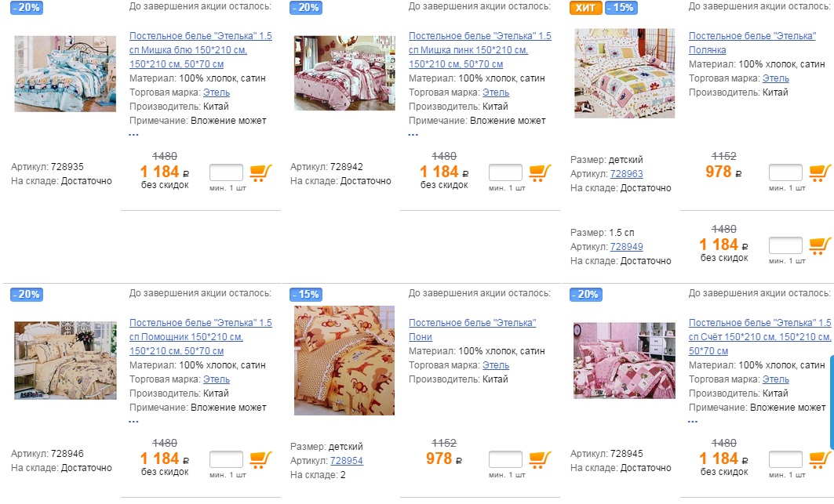Screen dimensions: 834x504
Task: Add Пони bedding set to cart
Action: click(x=540, y=459)
